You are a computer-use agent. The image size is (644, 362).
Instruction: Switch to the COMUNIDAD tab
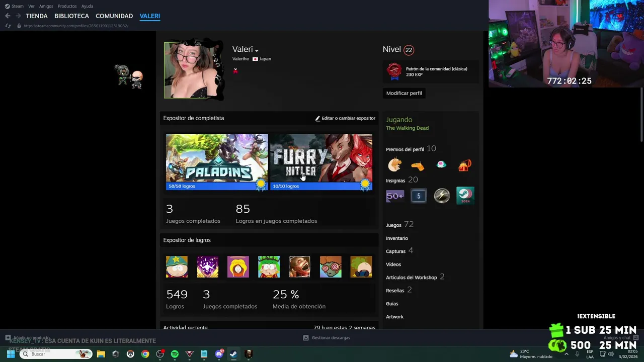pos(114,16)
